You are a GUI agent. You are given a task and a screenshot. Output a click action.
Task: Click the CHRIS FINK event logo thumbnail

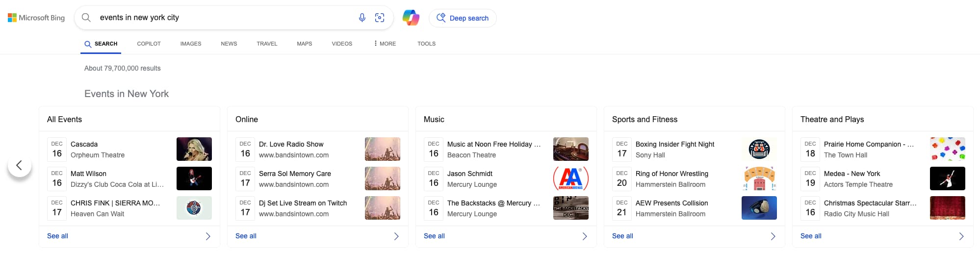(194, 208)
